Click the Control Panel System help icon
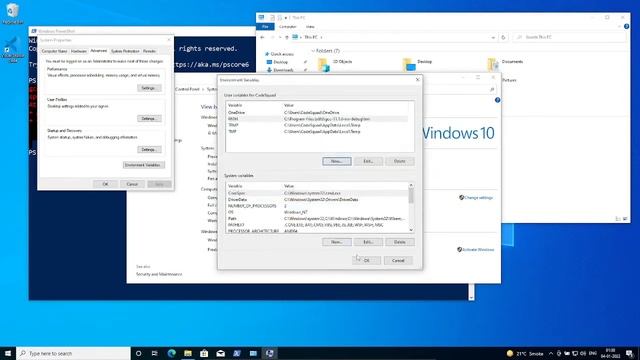 [x=497, y=100]
